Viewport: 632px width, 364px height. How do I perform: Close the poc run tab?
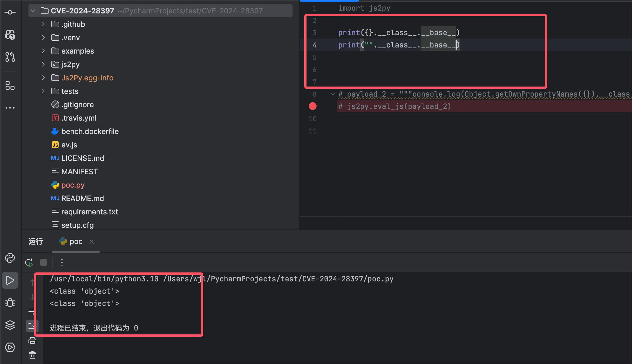[92, 242]
